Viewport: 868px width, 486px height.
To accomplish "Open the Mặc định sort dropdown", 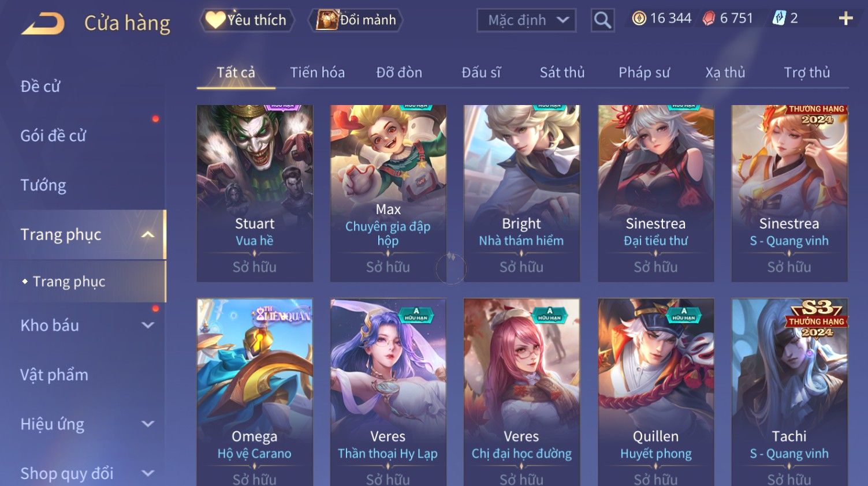I will tap(526, 21).
